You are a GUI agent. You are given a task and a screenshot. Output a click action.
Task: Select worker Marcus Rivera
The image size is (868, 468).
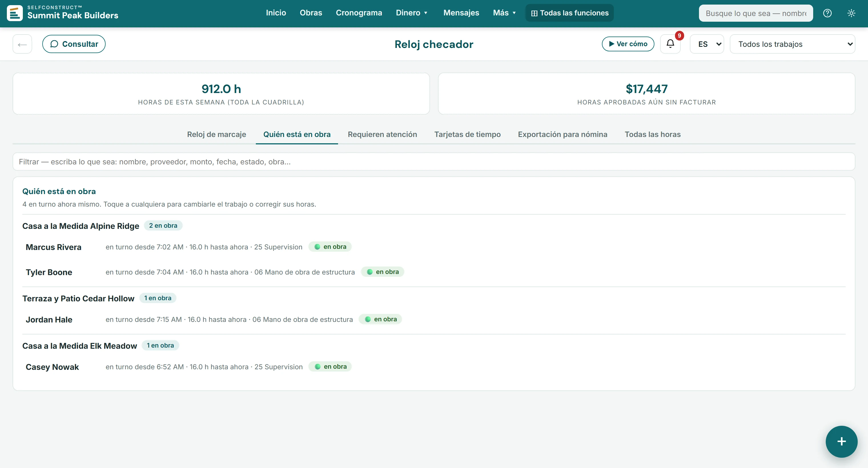(x=54, y=247)
